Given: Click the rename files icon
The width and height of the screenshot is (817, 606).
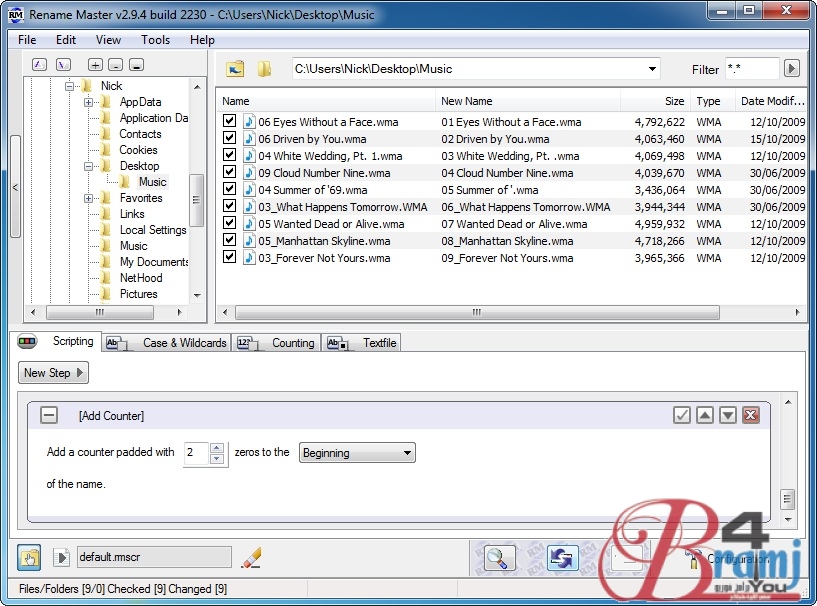Looking at the screenshot, I should [562, 558].
